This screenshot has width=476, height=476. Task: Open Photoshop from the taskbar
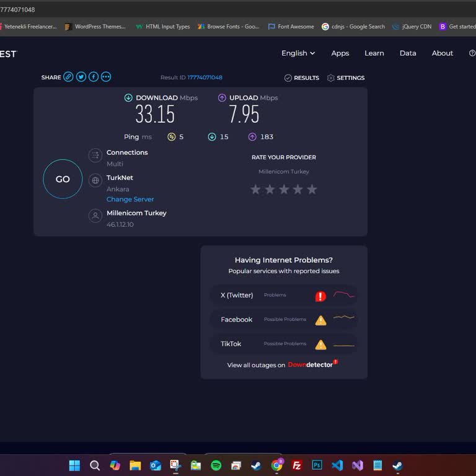(x=317, y=465)
